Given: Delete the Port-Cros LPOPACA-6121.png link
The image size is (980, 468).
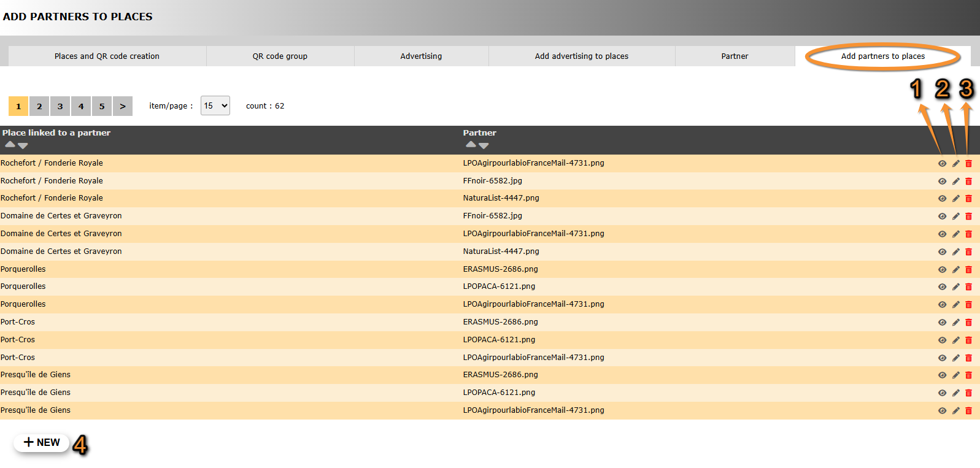Looking at the screenshot, I should (x=968, y=340).
